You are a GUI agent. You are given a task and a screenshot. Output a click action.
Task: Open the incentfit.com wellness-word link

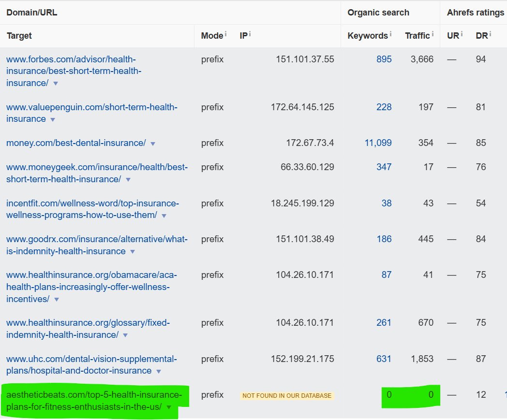click(92, 209)
